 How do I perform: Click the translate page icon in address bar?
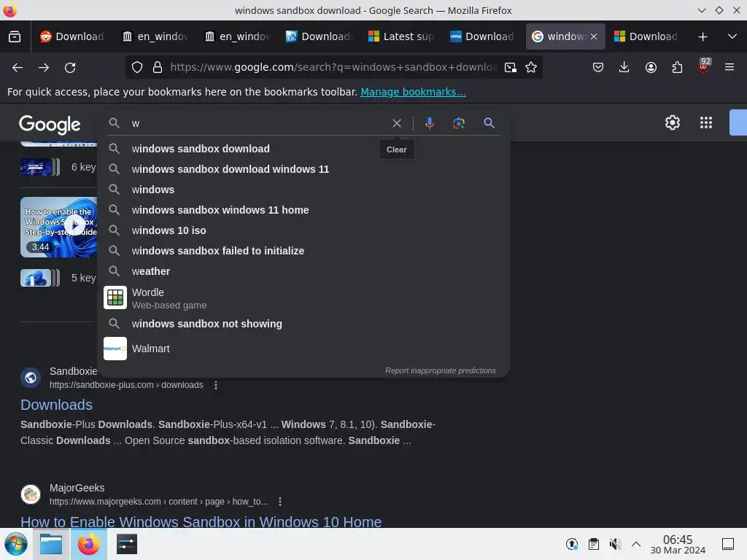point(510,68)
